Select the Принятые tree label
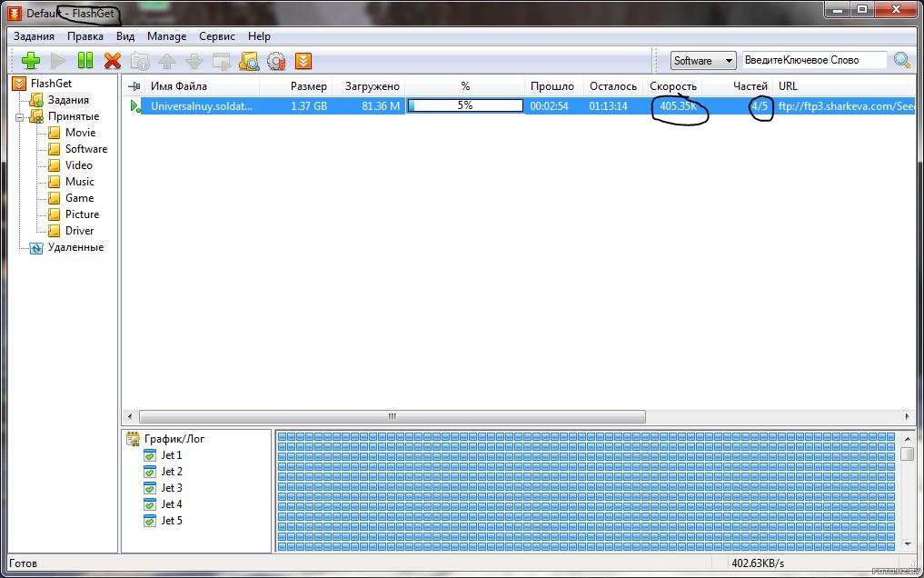The height and width of the screenshot is (578, 924). tap(74, 116)
